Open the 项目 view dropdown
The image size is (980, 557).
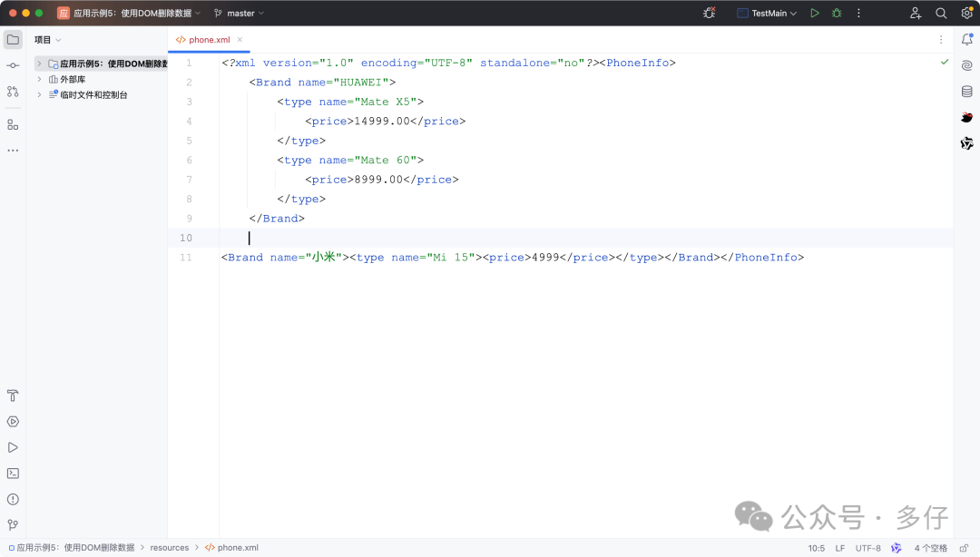click(x=48, y=40)
